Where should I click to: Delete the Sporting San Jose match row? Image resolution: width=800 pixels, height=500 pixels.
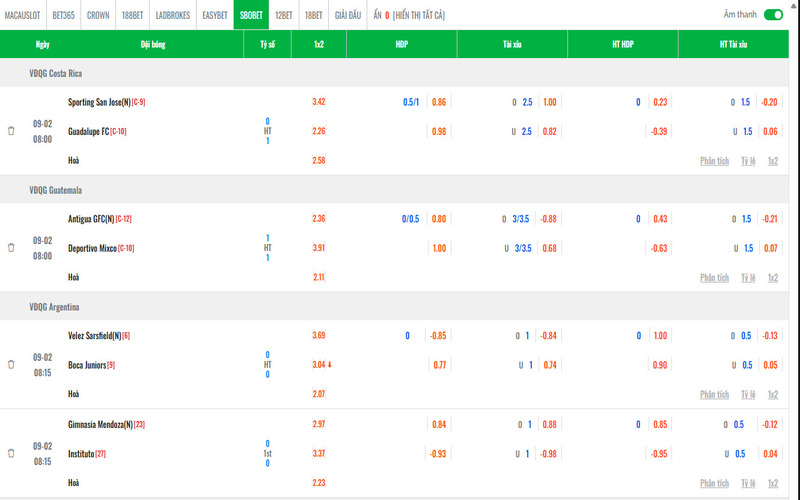(11, 131)
